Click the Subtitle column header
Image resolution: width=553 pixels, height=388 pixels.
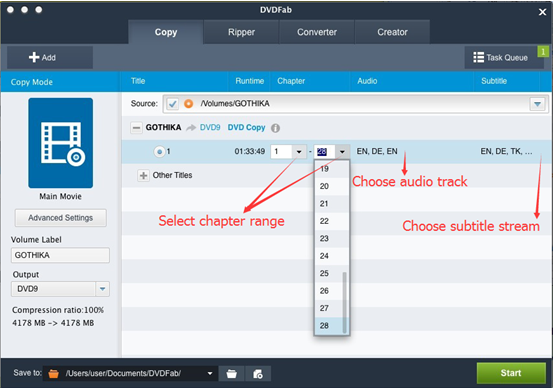pos(494,81)
